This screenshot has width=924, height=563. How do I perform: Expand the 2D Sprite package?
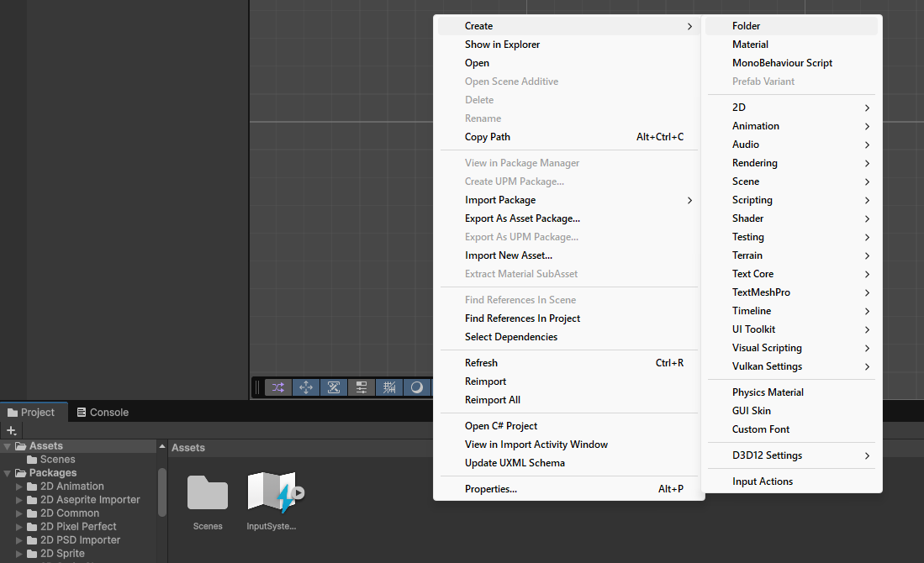click(x=18, y=554)
